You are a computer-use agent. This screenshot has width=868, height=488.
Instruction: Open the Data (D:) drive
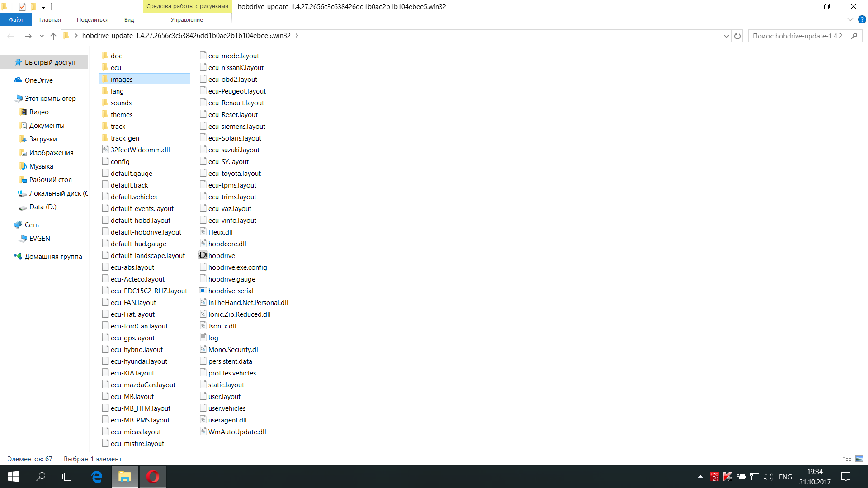click(x=42, y=206)
